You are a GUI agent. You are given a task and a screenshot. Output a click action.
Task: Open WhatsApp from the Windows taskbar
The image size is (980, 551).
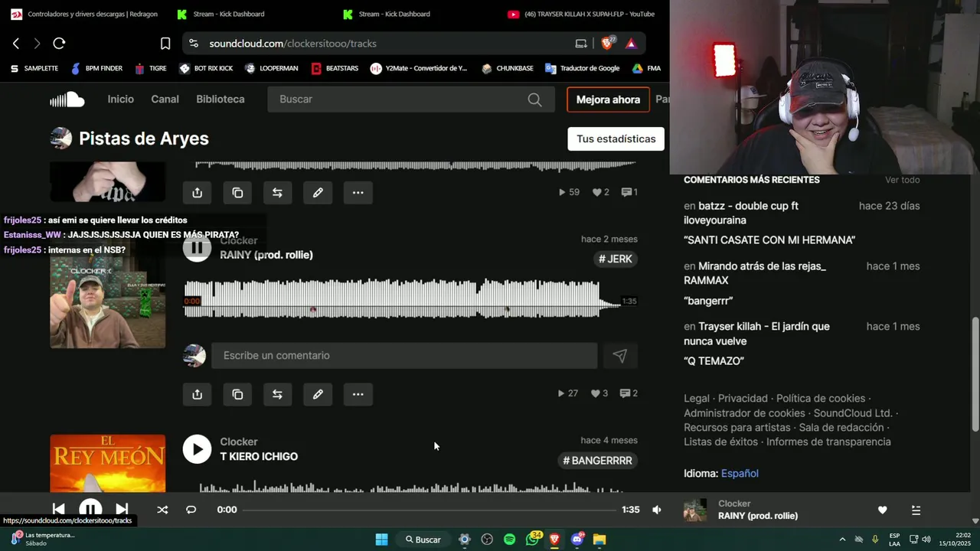click(x=533, y=540)
